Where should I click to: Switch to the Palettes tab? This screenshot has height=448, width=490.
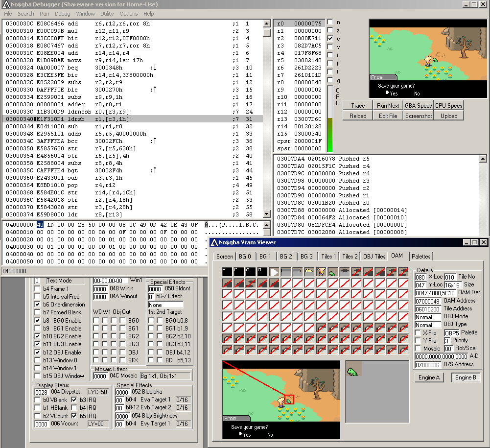click(x=421, y=257)
